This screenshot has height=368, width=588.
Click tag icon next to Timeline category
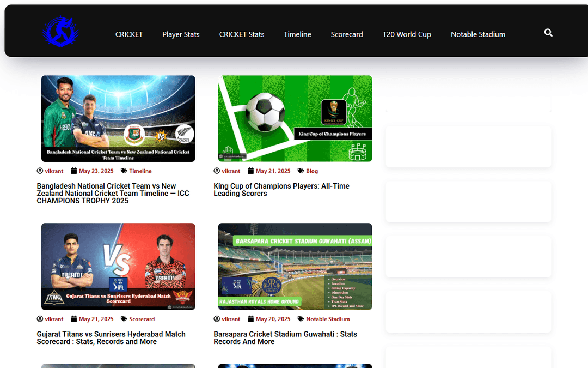click(124, 171)
